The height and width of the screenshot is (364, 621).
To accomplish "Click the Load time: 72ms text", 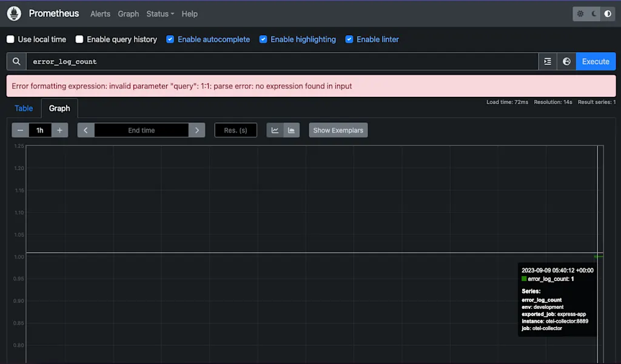I will pos(508,102).
